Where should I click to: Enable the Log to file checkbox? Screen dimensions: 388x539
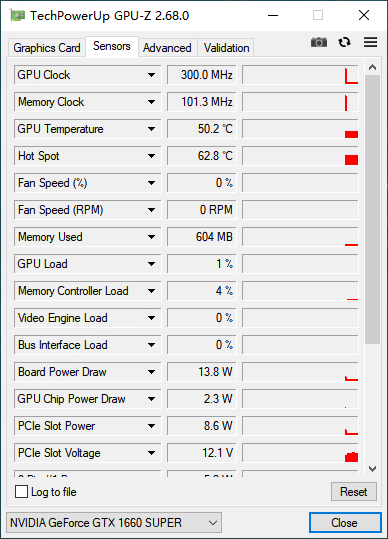(x=21, y=492)
